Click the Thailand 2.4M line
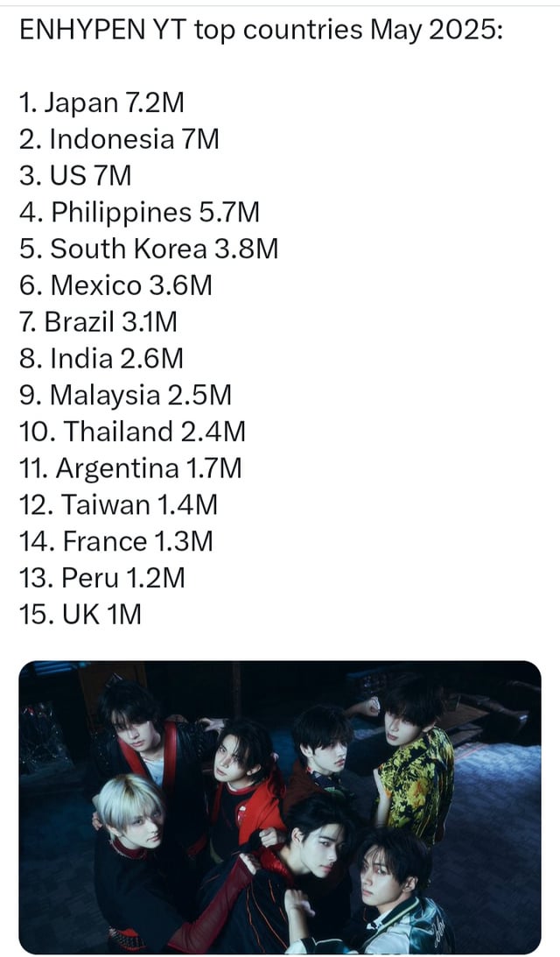 (132, 432)
